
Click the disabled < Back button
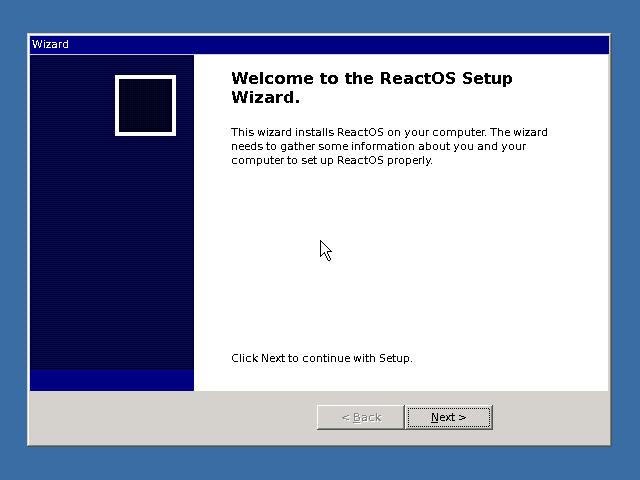point(361,417)
